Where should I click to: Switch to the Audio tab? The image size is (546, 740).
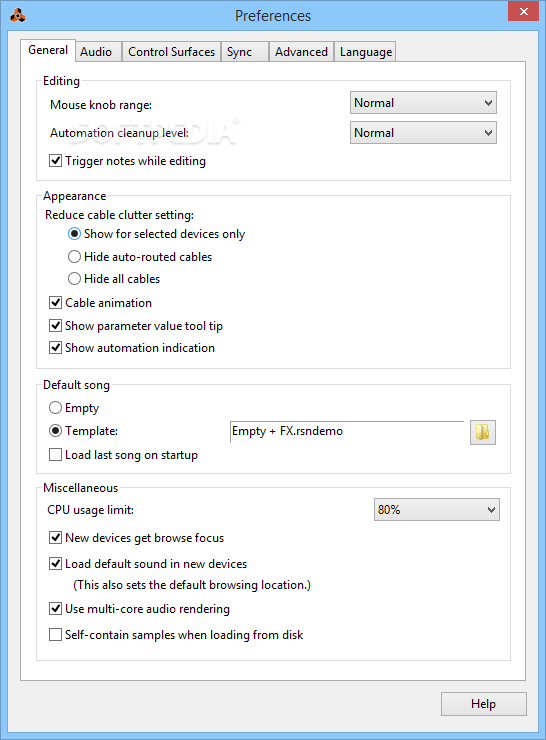[96, 52]
